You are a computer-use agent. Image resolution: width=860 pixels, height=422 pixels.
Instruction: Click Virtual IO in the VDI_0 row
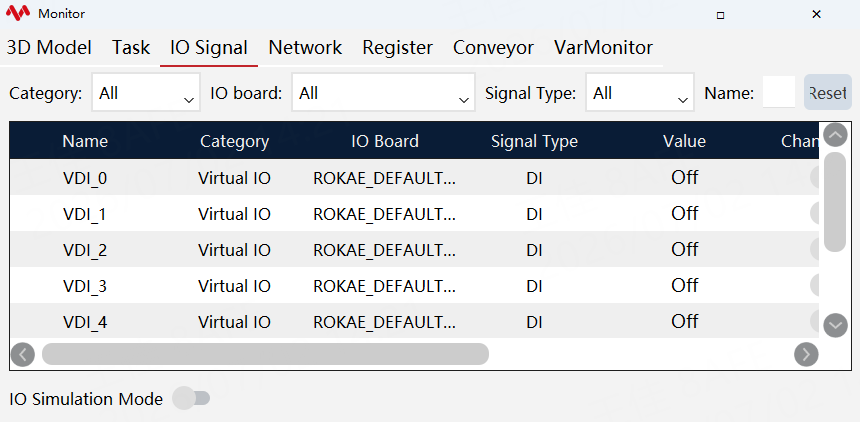(x=234, y=178)
